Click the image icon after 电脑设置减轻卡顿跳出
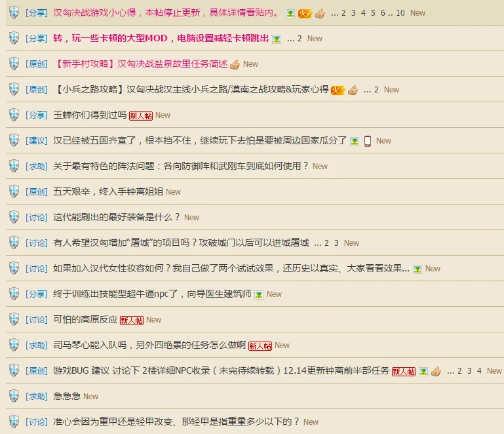The image size is (504, 434). tap(277, 39)
